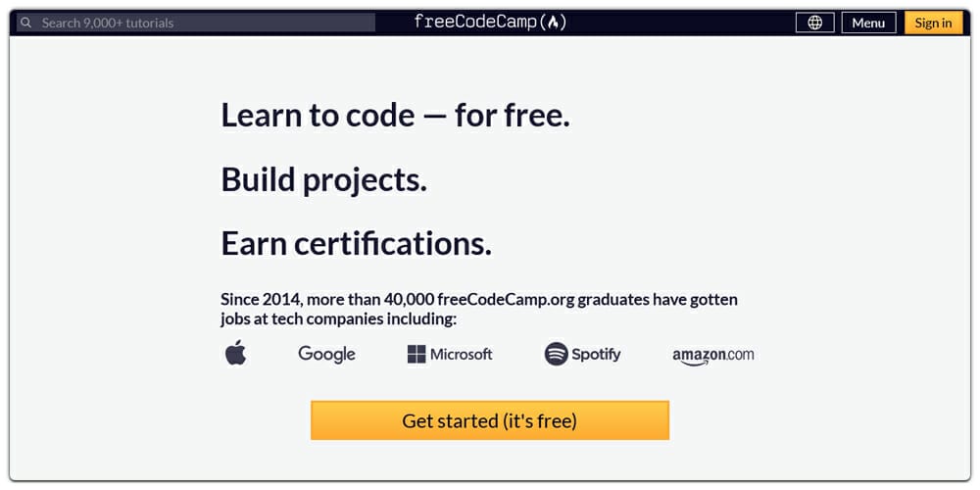The image size is (980, 490).
Task: Click the Microsoft wordmark text
Action: tap(462, 355)
